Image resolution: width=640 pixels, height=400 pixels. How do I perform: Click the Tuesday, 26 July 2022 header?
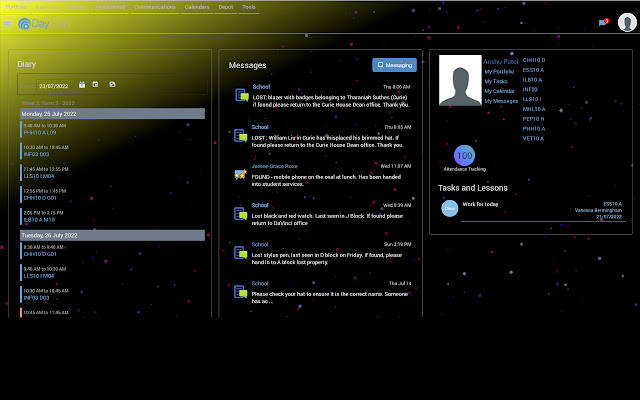point(113,235)
